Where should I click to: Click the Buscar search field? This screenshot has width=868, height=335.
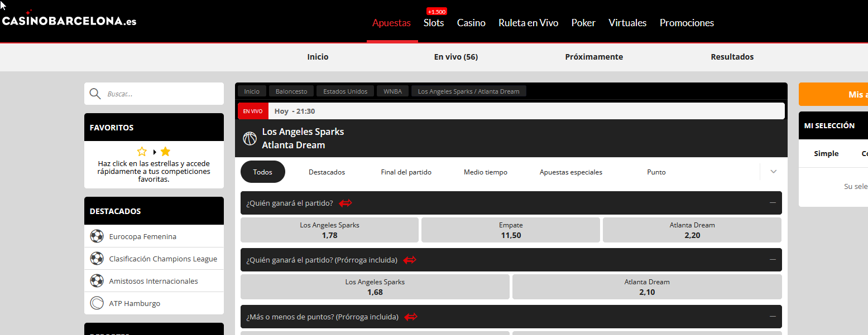coord(154,94)
